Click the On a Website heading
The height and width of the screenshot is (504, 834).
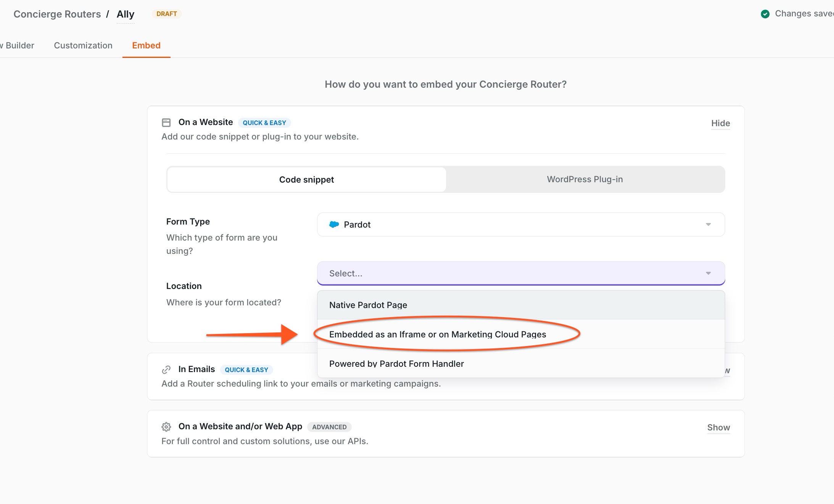(x=206, y=122)
